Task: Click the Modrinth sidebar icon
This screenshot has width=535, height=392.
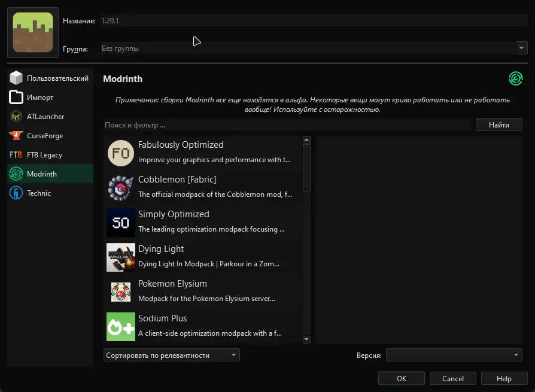Action: (x=16, y=174)
